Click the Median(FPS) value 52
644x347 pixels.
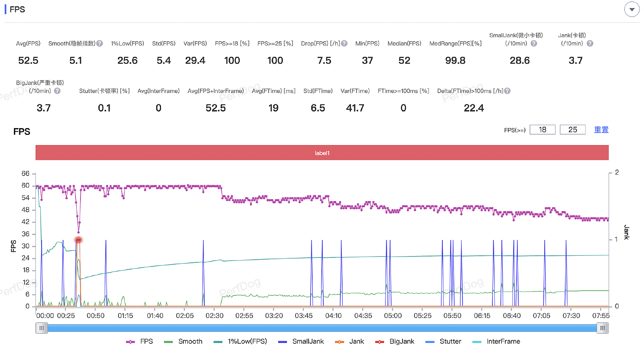point(404,60)
